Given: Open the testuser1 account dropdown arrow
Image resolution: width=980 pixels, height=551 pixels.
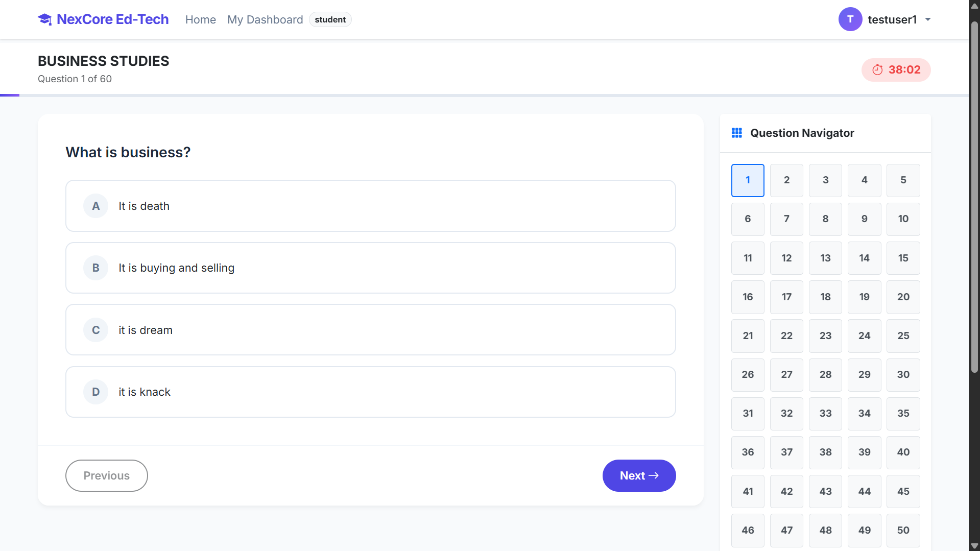Looking at the screenshot, I should point(928,20).
